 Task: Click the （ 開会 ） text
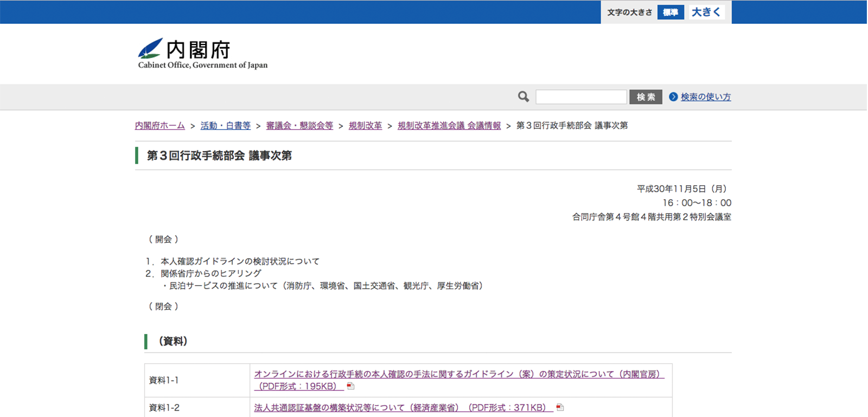coord(163,239)
